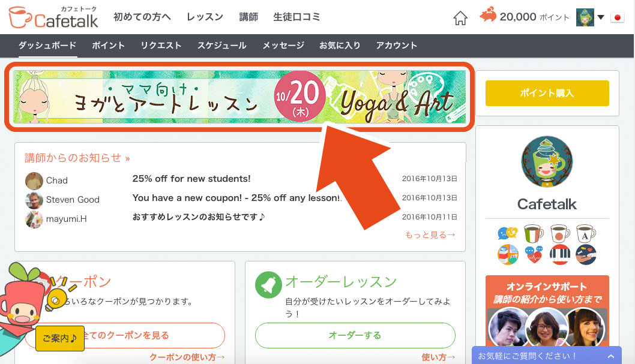This screenshot has height=364, width=635.
Task: Click the letter A cup icon
Action: tap(586, 233)
